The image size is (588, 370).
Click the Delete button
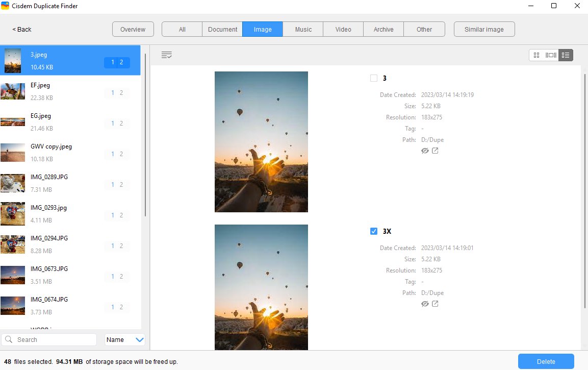point(546,361)
